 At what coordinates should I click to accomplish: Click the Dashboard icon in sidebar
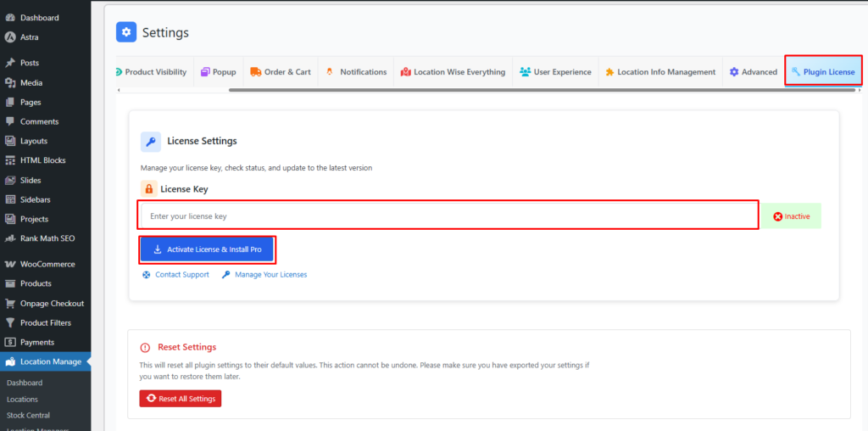10,18
